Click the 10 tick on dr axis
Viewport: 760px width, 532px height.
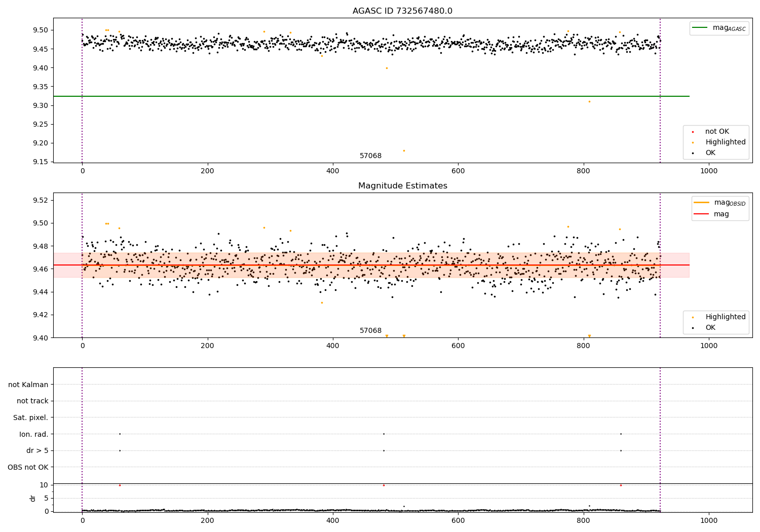[45, 485]
